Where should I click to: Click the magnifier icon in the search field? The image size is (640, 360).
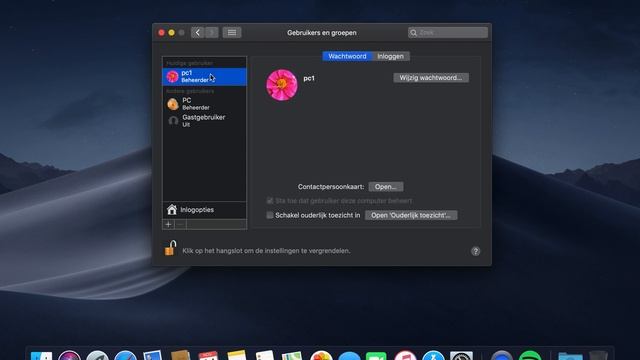point(413,33)
